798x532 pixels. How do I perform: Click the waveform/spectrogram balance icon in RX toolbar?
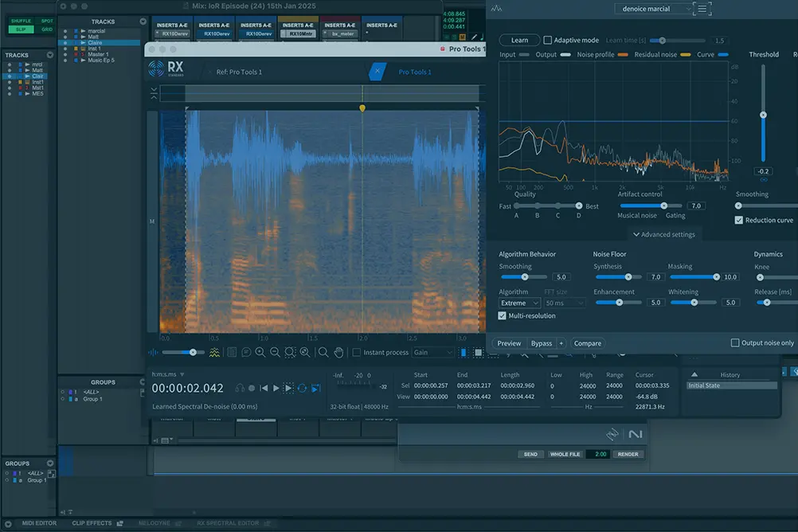[x=153, y=352]
